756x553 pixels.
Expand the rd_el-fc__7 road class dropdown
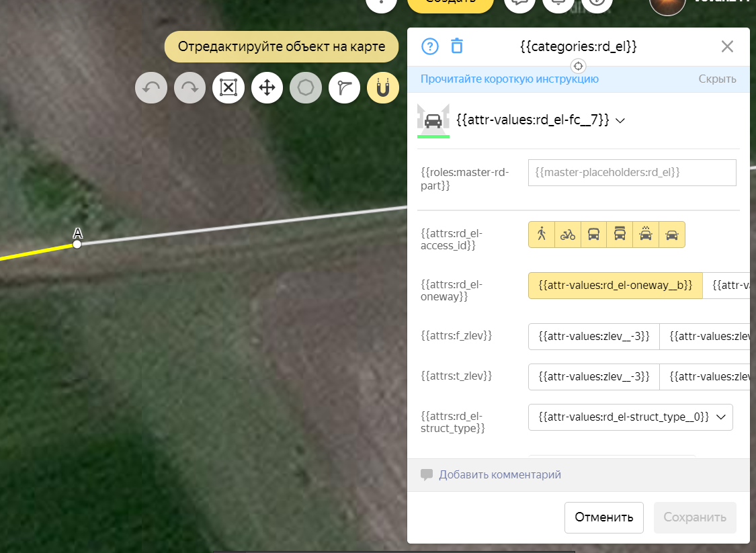coord(540,120)
